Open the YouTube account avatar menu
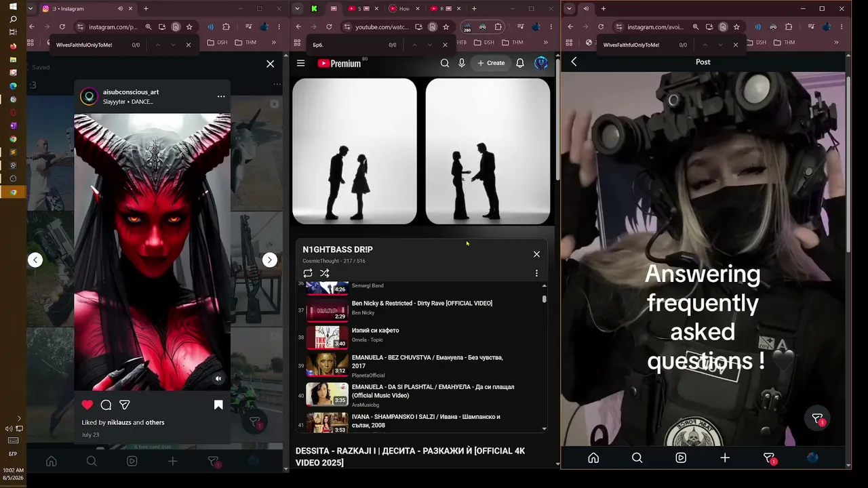This screenshot has width=868, height=488. tap(541, 63)
